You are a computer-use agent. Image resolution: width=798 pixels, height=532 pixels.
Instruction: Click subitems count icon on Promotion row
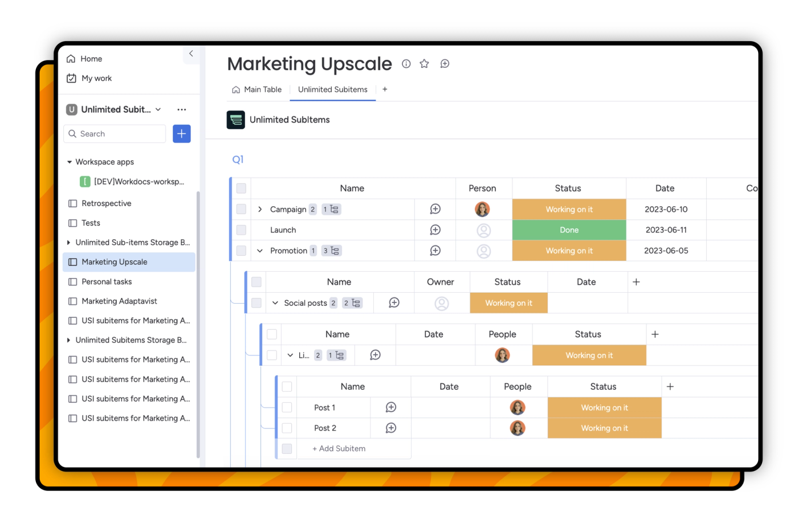[331, 251]
